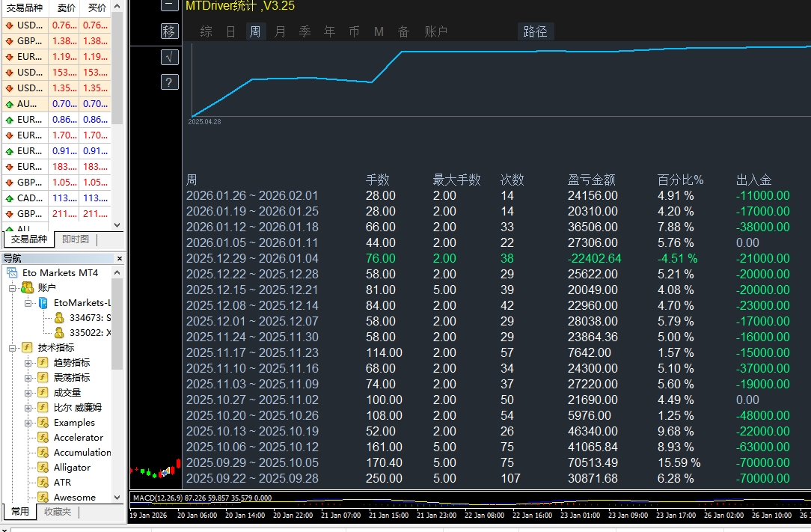Expand the 成交量 folder
811x532 pixels.
coord(28,393)
